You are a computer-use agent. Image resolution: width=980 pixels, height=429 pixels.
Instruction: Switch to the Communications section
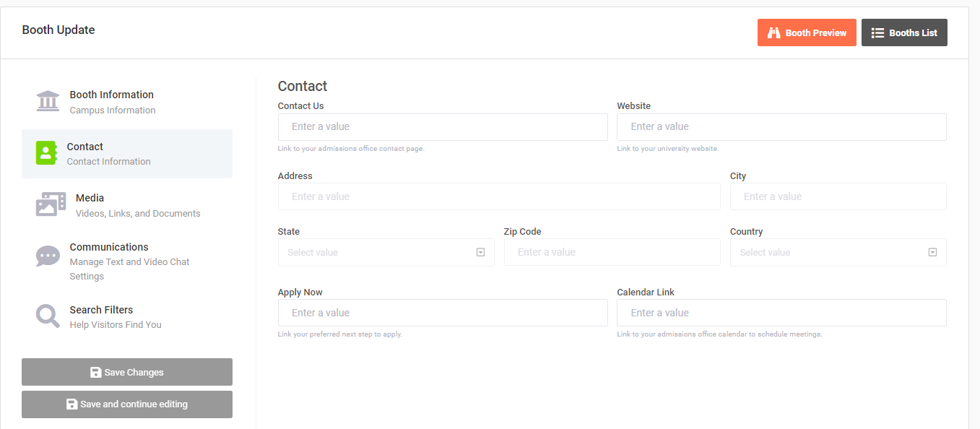tap(127, 261)
